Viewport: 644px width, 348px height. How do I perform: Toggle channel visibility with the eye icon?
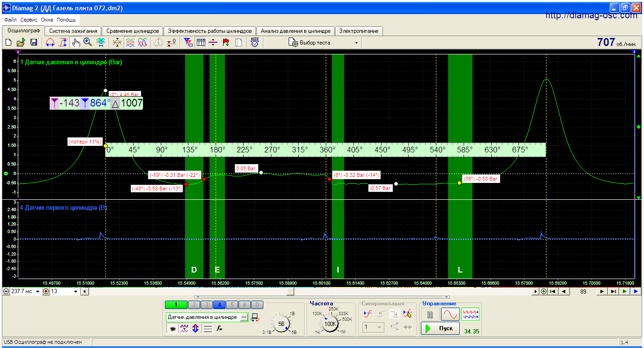[x=172, y=329]
